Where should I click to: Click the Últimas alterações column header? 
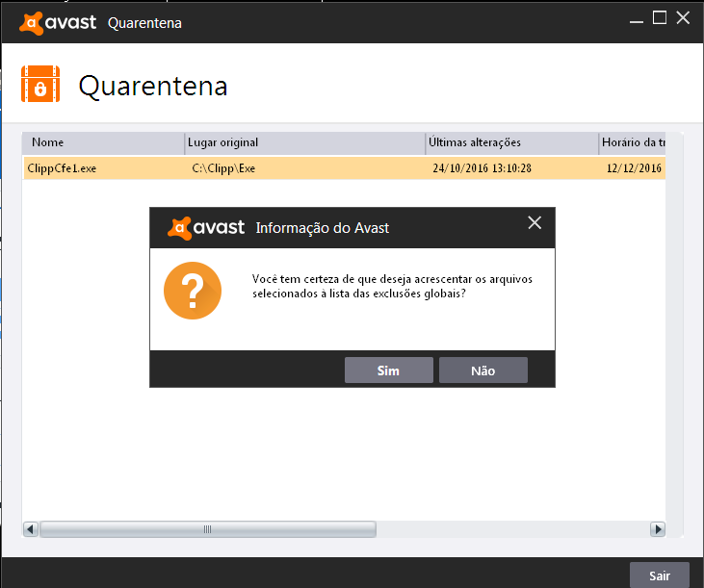click(510, 142)
